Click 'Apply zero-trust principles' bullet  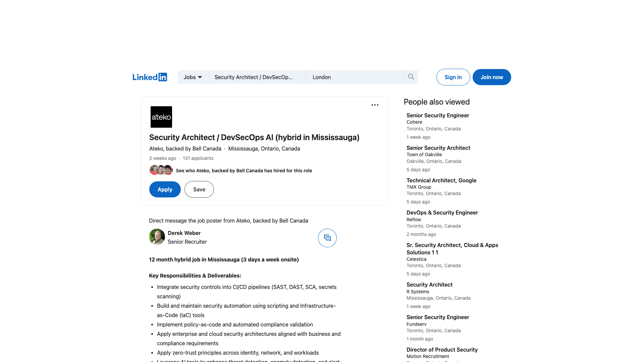pyautogui.click(x=238, y=353)
